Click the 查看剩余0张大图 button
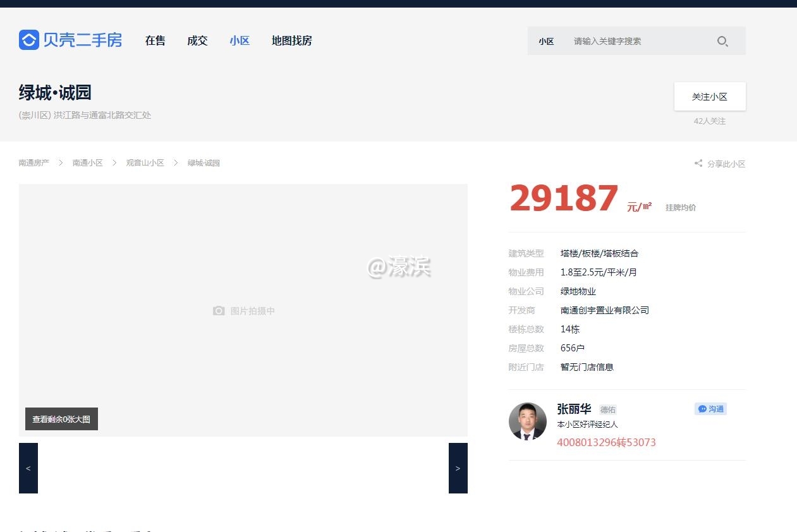Viewport: 797px width, 532px height. (61, 418)
